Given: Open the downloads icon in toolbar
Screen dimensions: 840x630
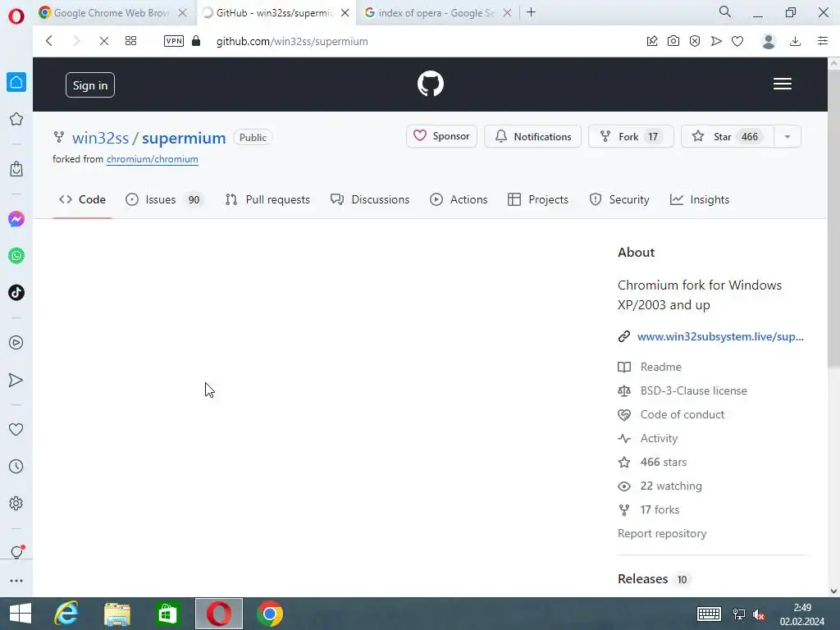Looking at the screenshot, I should (x=796, y=41).
